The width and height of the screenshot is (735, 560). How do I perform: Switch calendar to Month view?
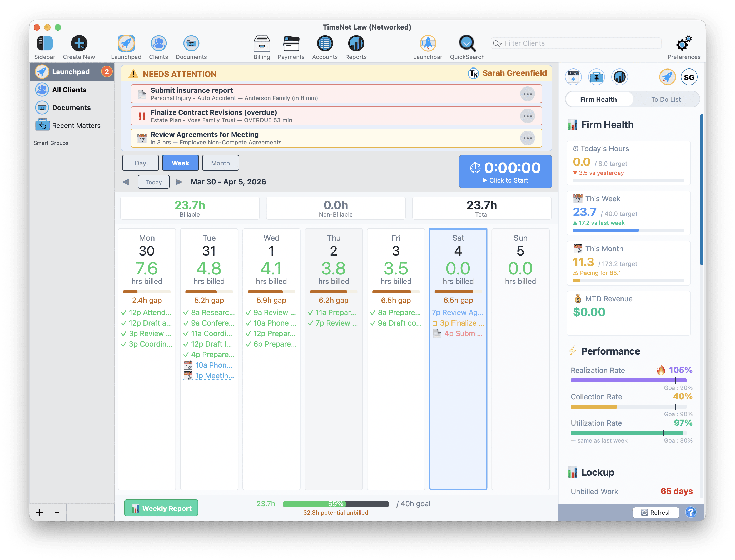[x=220, y=163]
